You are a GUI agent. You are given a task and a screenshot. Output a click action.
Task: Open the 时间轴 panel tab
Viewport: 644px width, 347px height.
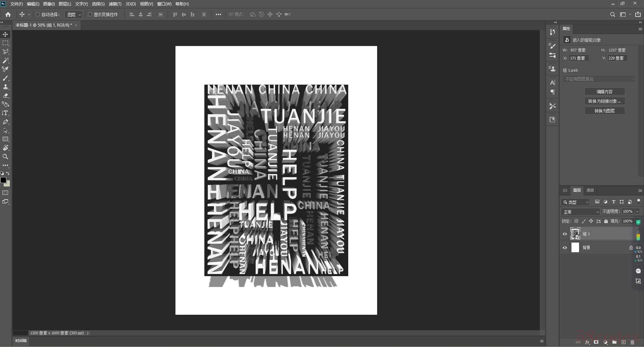[x=21, y=341]
